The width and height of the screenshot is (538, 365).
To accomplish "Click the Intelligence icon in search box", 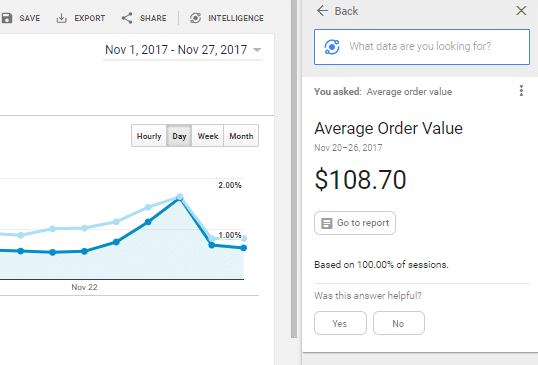I will pyautogui.click(x=332, y=47).
